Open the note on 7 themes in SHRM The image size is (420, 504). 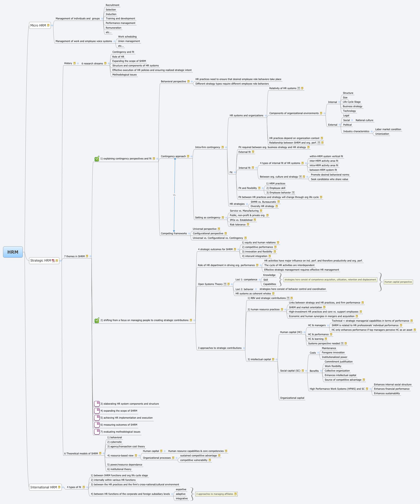[87, 256]
